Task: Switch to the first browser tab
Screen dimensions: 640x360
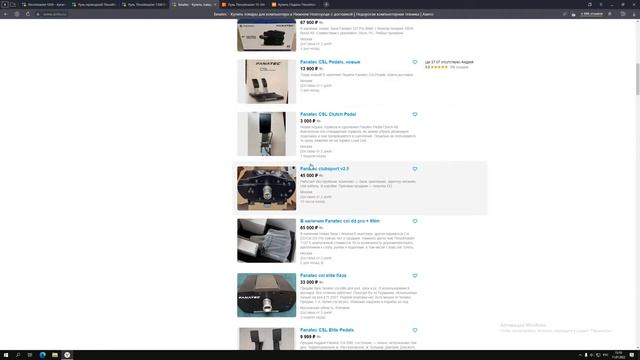Action: [44, 4]
